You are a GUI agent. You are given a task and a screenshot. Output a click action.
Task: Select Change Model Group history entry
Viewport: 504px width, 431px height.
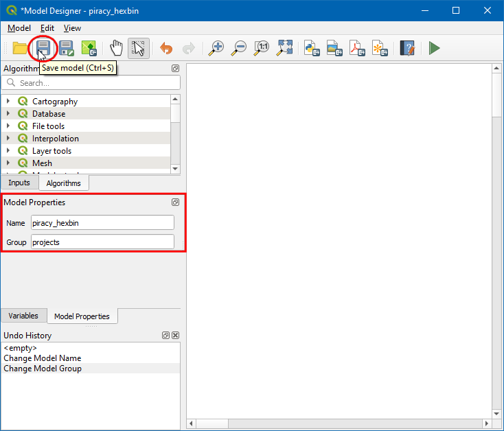click(91, 369)
